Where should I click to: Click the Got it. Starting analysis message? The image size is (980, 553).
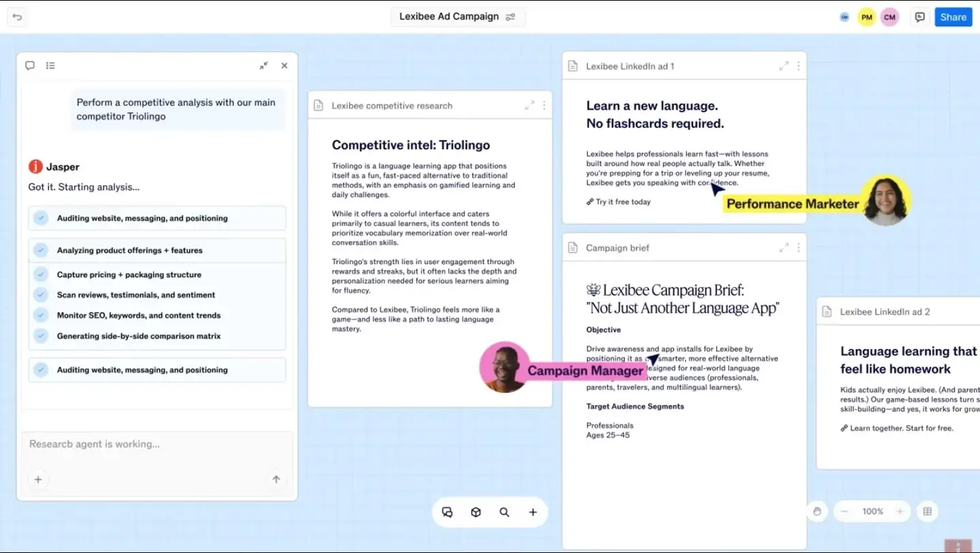coord(84,187)
